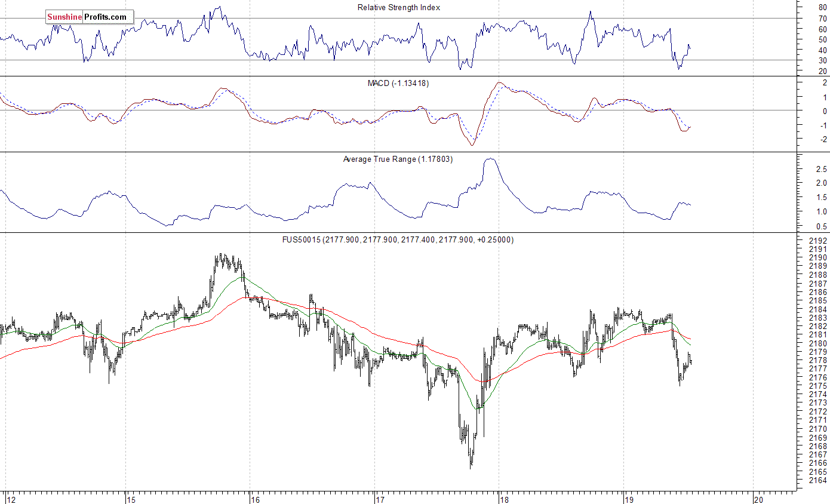Viewport: 830px width, 504px height.
Task: Select the FUS50015 price chart title
Action: tap(398, 239)
